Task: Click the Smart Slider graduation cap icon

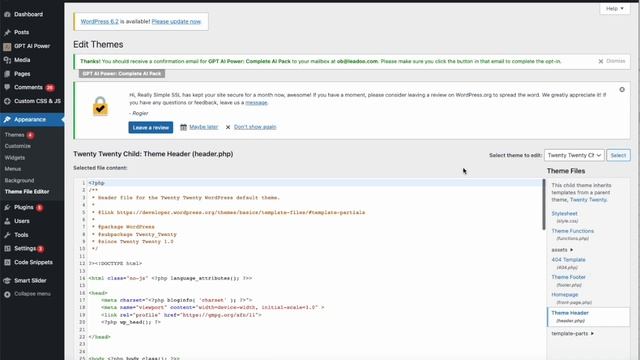Action: click(7, 281)
